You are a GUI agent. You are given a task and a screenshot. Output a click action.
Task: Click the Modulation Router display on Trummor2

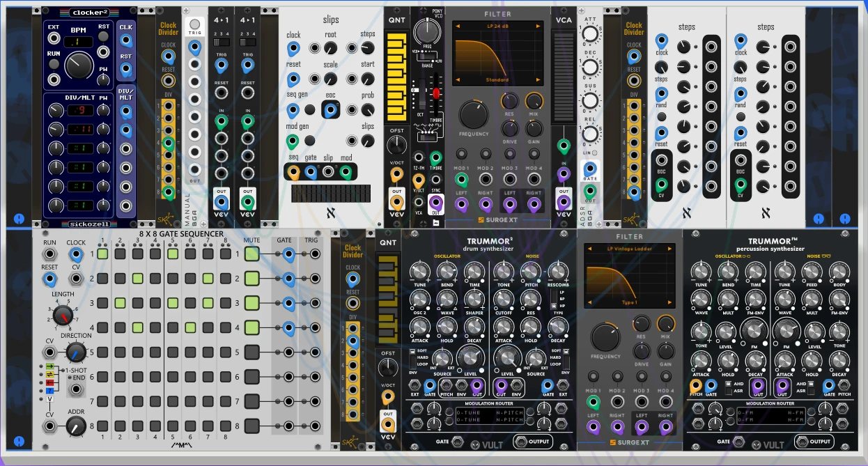pyautogui.click(x=490, y=416)
